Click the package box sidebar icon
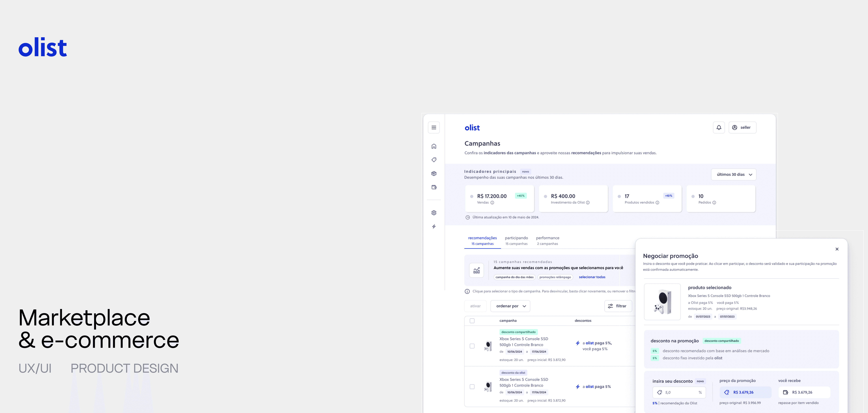This screenshot has height=413, width=868. [434, 173]
